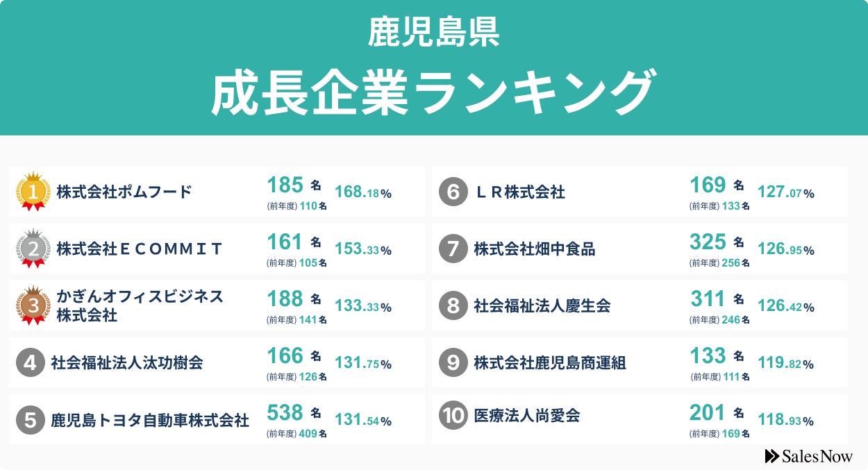Select the gray rank 5 badge
This screenshot has width=868, height=470.
click(x=30, y=420)
